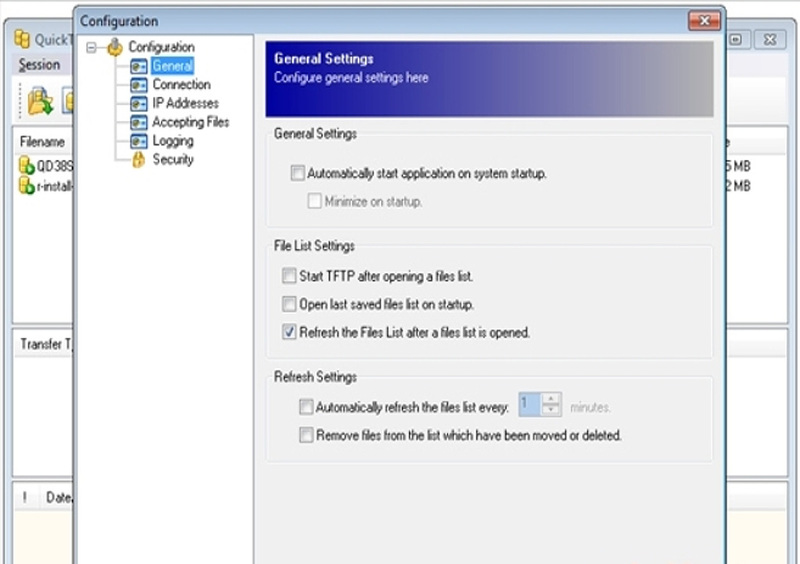Click the exclamation column header in log panel
The image size is (800, 564).
(x=24, y=498)
